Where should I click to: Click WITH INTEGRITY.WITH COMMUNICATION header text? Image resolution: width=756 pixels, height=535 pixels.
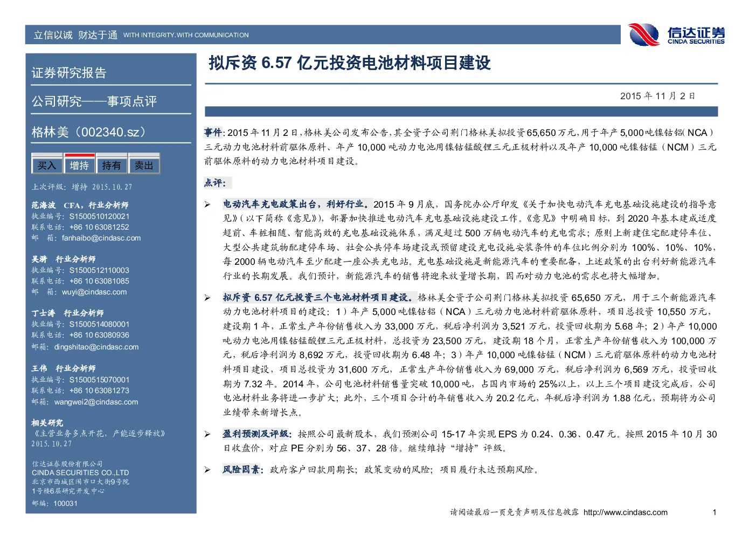tap(186, 35)
